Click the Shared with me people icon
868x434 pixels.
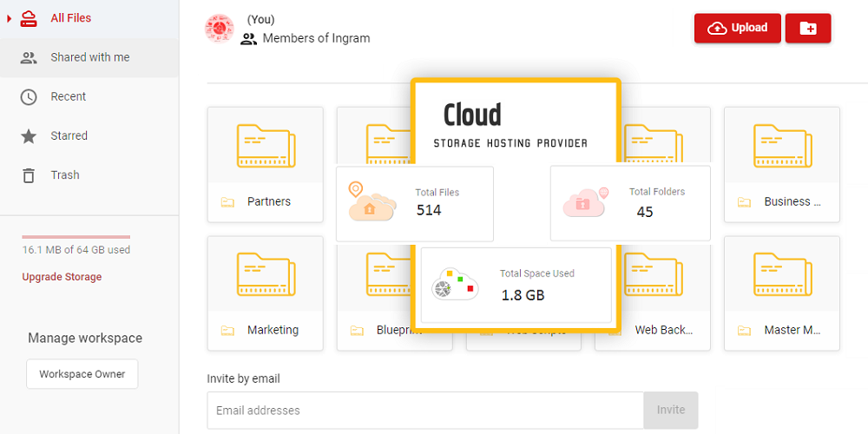point(29,58)
